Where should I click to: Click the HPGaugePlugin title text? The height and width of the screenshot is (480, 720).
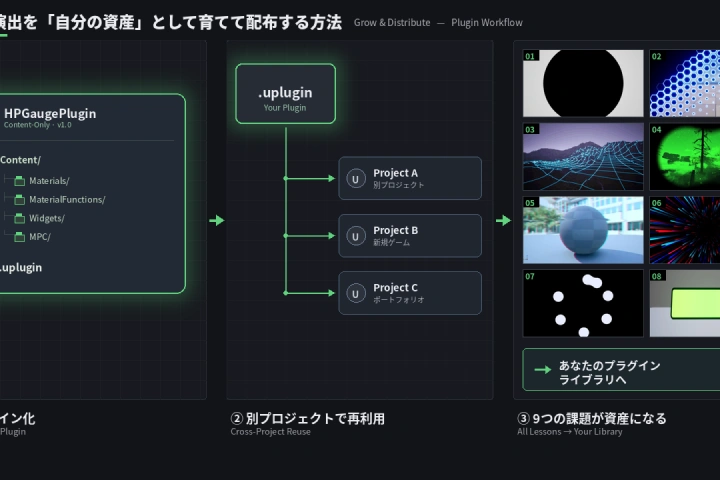pyautogui.click(x=50, y=113)
